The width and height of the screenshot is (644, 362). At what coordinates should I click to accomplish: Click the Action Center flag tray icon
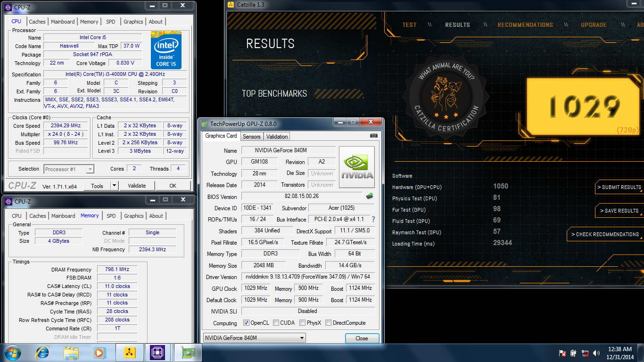click(x=562, y=353)
